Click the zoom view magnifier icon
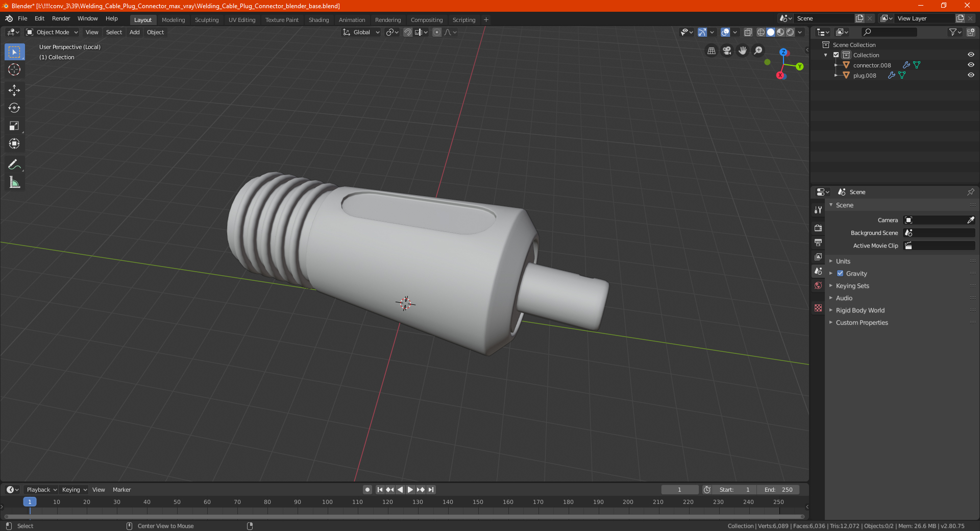This screenshot has width=980, height=531. click(x=758, y=51)
